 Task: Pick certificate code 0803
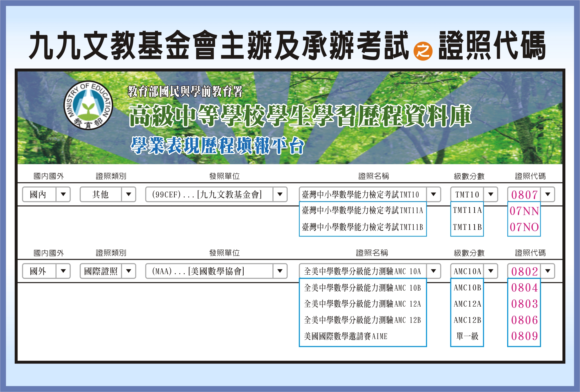[x=524, y=304]
